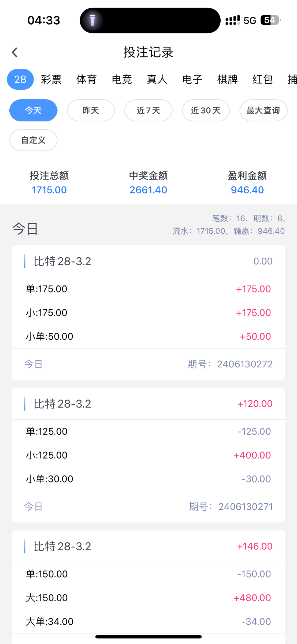This screenshot has height=644, width=297.
Task: Tap the flashlight icon in Dynamic Island
Action: click(92, 20)
